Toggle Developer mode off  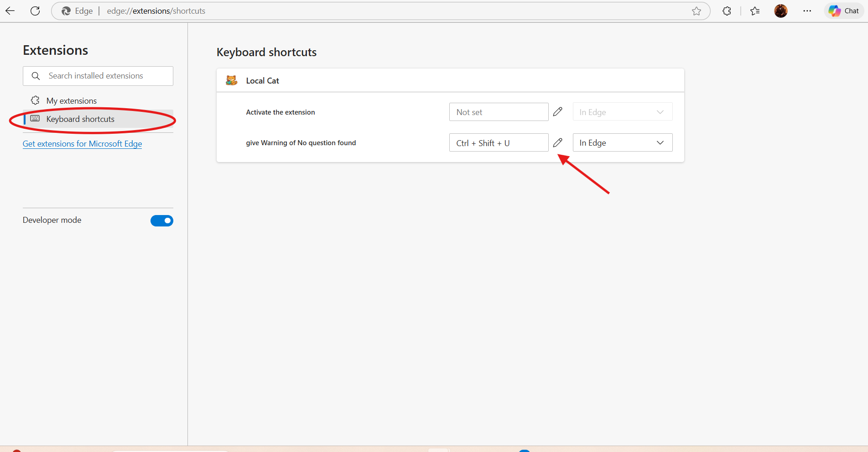(x=162, y=221)
